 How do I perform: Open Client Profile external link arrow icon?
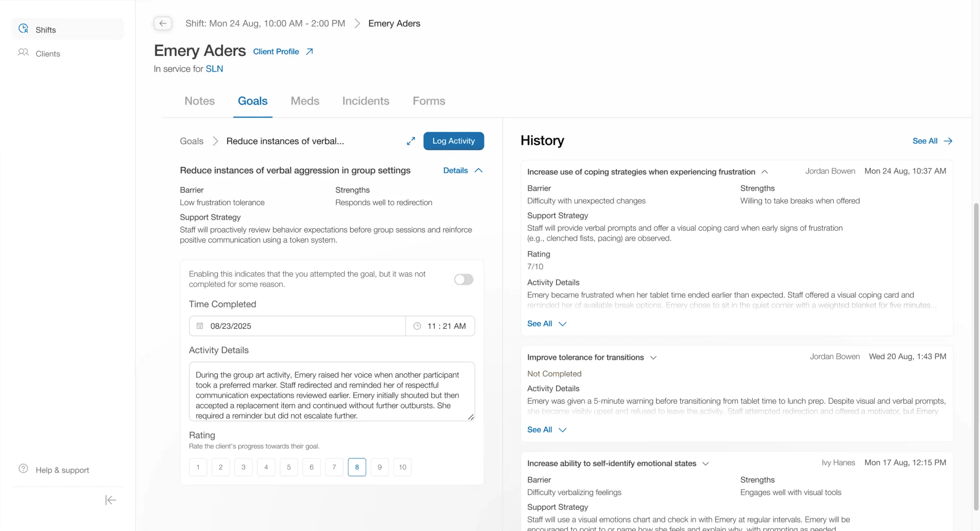click(x=310, y=52)
